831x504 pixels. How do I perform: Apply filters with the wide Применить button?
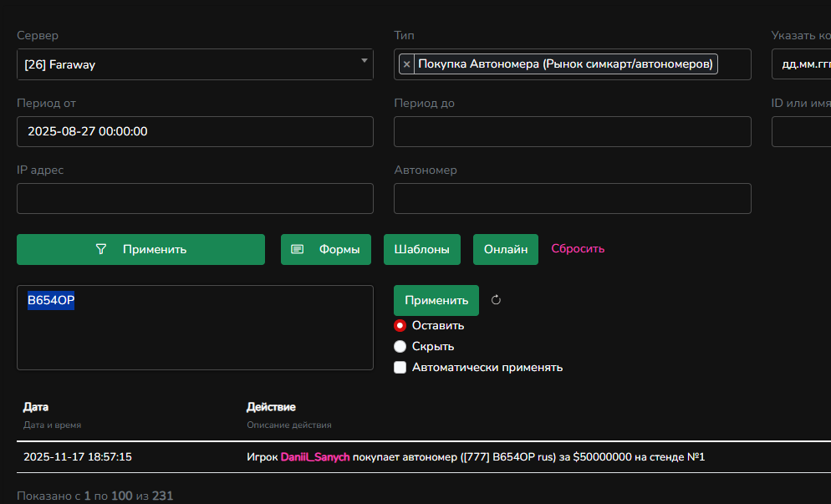[x=141, y=249]
